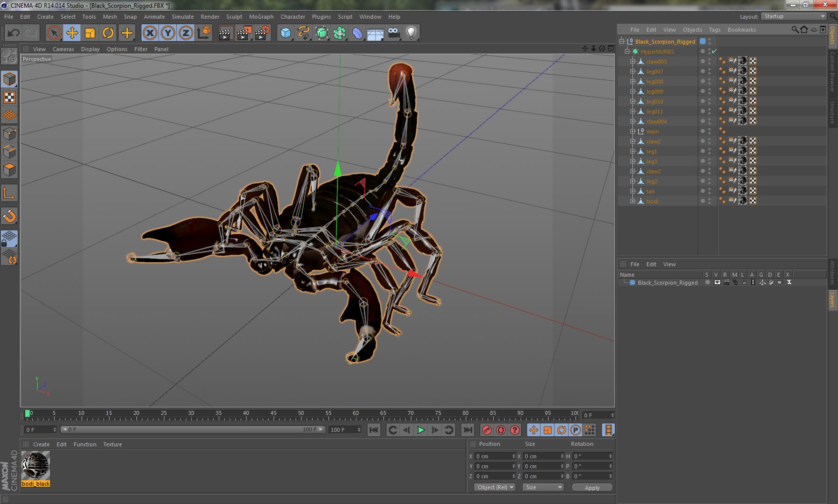Open the Object (Rel) dropdown

(495, 487)
